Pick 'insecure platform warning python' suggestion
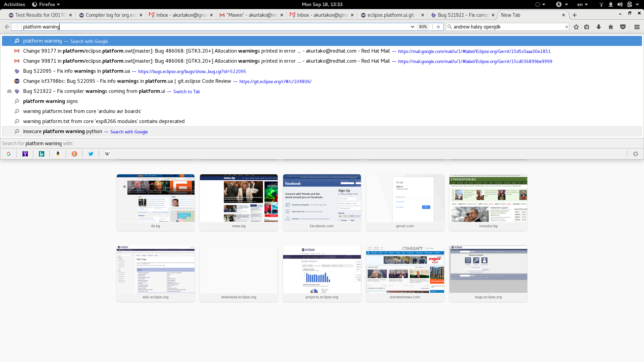This screenshot has height=362, width=644. point(322,131)
